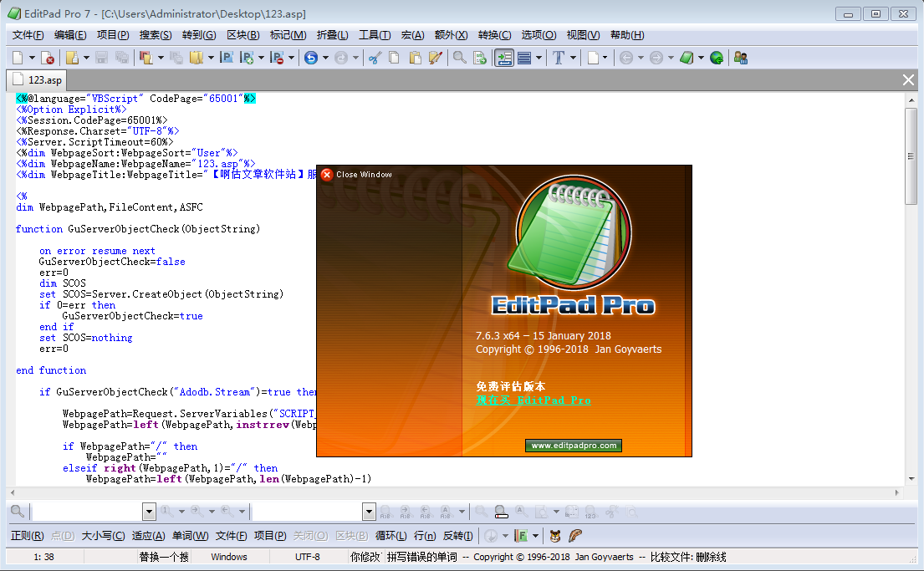The height and width of the screenshot is (571, 924).
Task: Toggle the 正则(R) regex search option
Action: click(x=27, y=536)
